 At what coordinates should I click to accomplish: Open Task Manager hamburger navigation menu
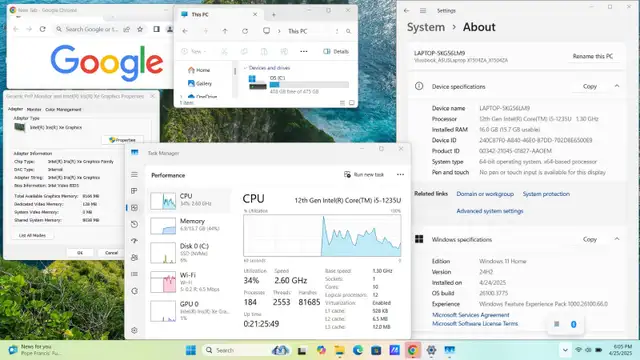point(134,175)
